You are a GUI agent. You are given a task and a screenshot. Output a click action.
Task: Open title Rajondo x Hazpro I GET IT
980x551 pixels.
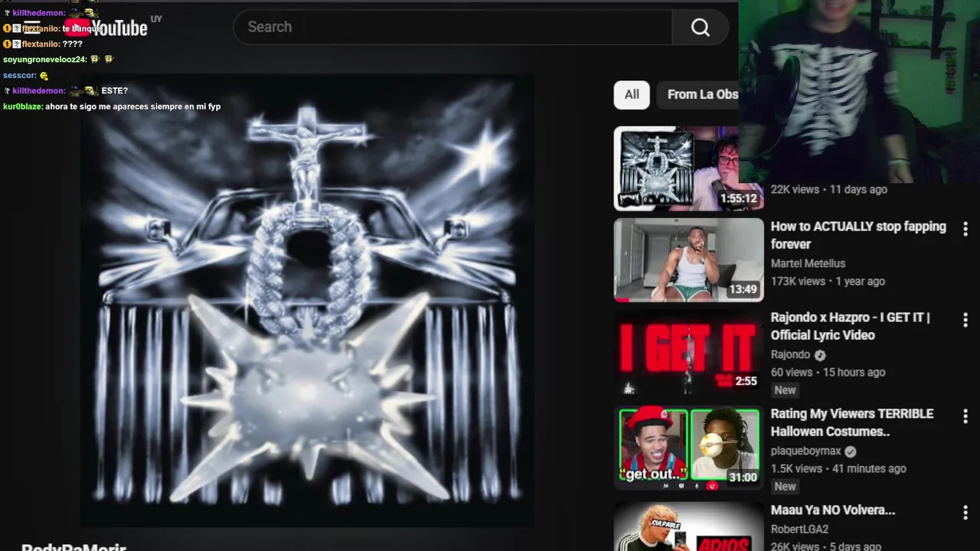[850, 326]
